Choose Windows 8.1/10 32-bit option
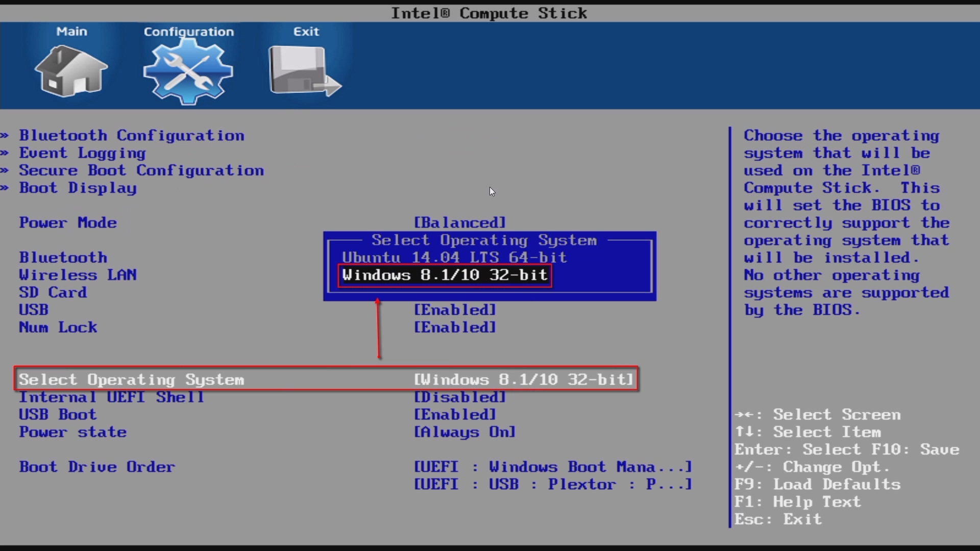The image size is (980, 551). click(445, 275)
